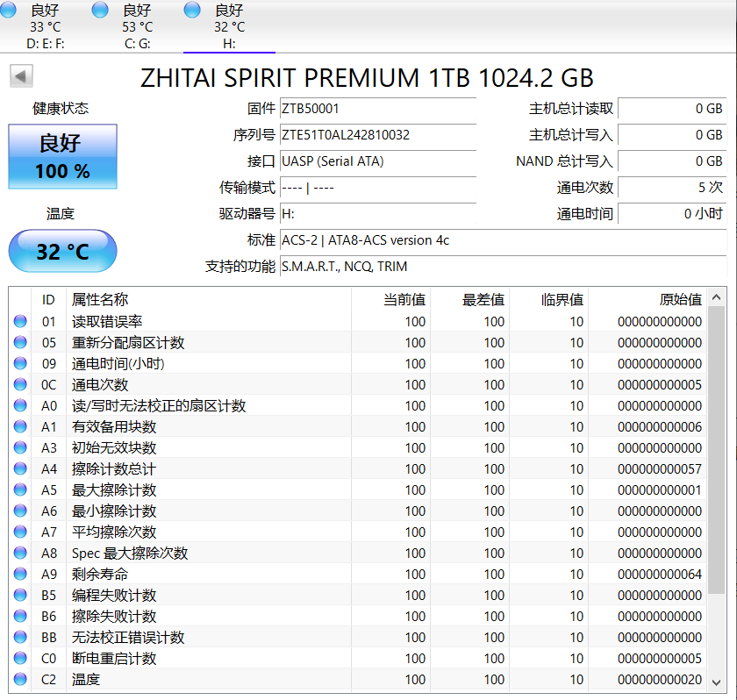Click the 主机总计读取 value 0 GB

pos(672,109)
